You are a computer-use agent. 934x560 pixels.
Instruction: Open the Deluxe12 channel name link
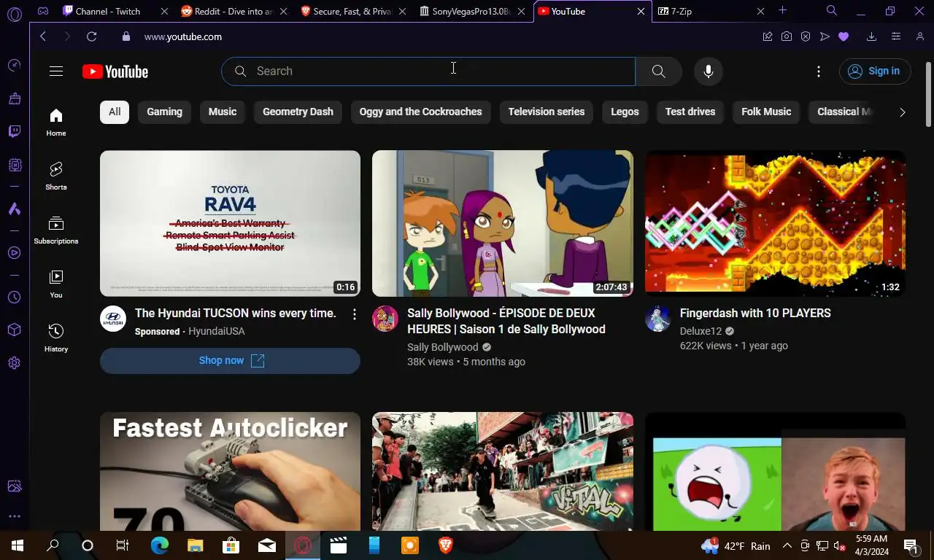click(x=700, y=331)
